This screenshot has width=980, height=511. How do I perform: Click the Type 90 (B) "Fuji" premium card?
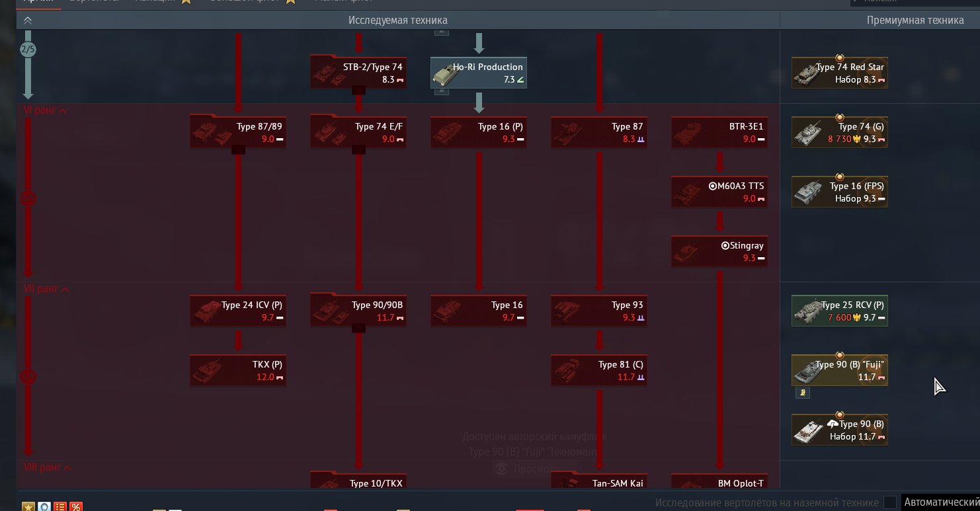[x=840, y=370]
